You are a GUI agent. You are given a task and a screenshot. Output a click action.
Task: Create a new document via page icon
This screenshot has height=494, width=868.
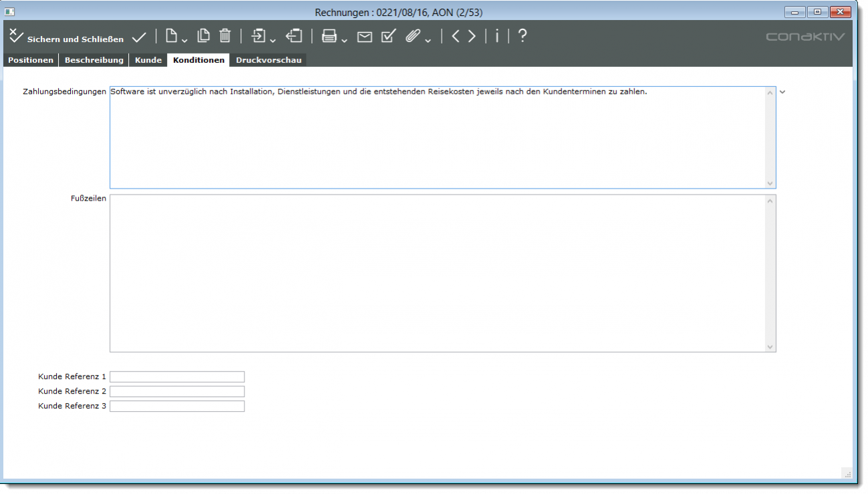[172, 37]
